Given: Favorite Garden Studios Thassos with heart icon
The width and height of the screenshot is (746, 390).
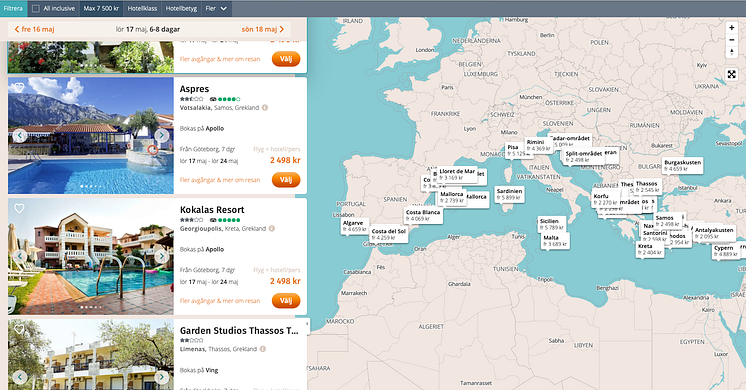Looking at the screenshot, I should (x=19, y=329).
